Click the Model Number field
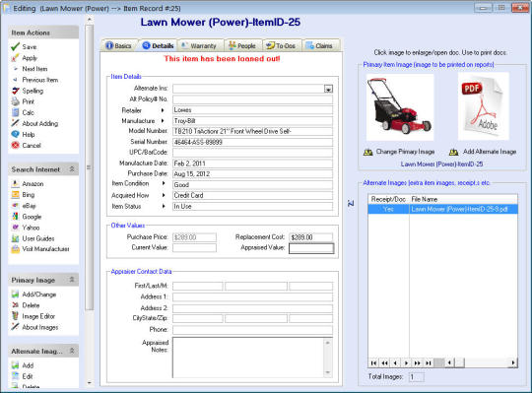 pyautogui.click(x=253, y=131)
